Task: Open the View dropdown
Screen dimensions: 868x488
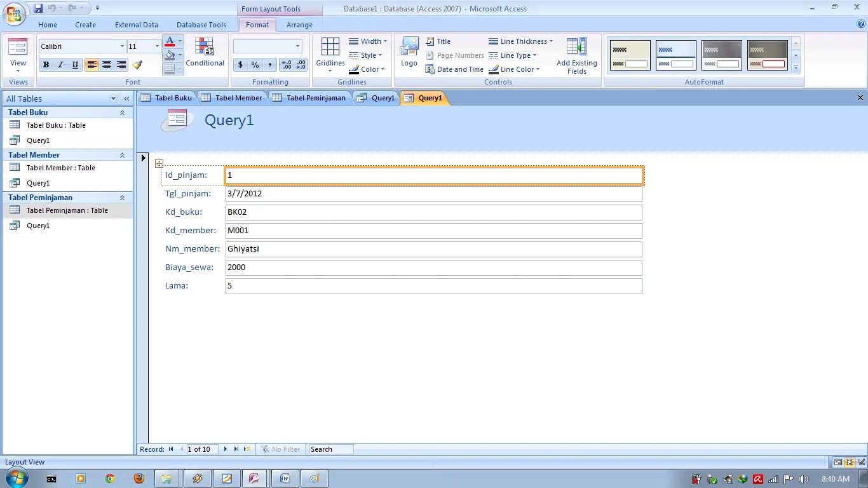Action: pyautogui.click(x=18, y=55)
